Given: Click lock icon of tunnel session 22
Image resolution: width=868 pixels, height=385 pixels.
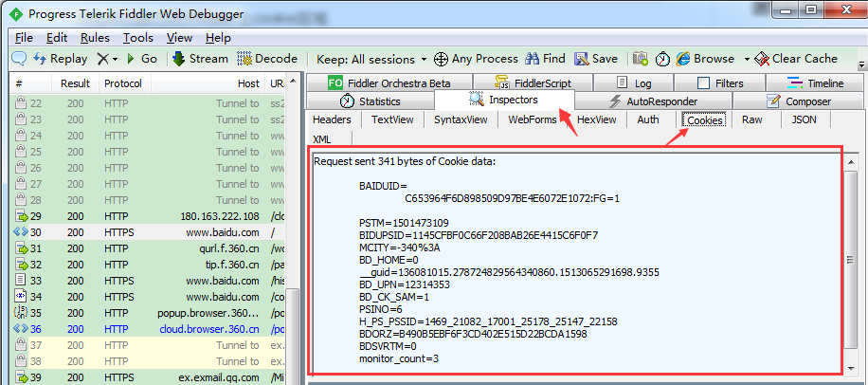Looking at the screenshot, I should coord(21,103).
